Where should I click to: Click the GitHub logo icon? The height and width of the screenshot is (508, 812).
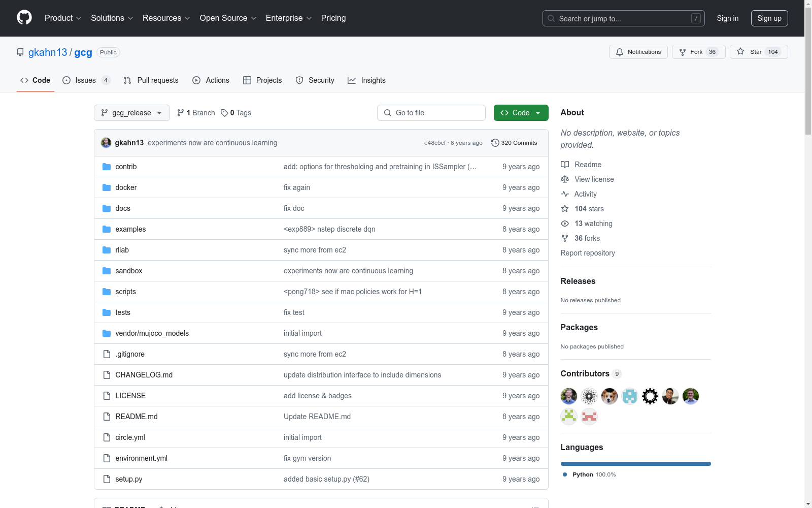pos(24,18)
